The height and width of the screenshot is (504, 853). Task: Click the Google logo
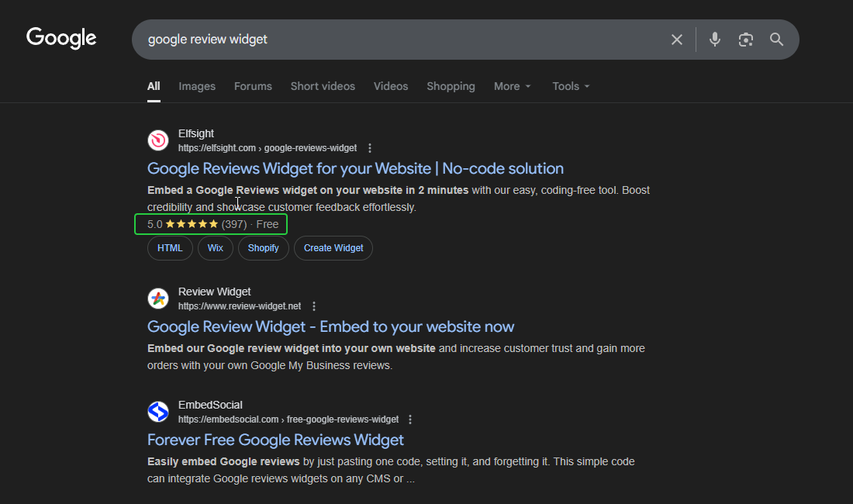pyautogui.click(x=61, y=37)
